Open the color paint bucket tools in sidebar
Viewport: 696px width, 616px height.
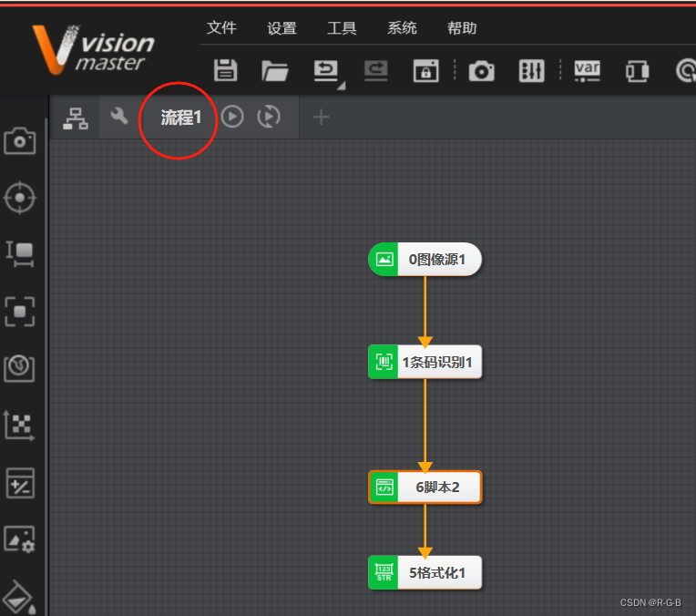[18, 597]
